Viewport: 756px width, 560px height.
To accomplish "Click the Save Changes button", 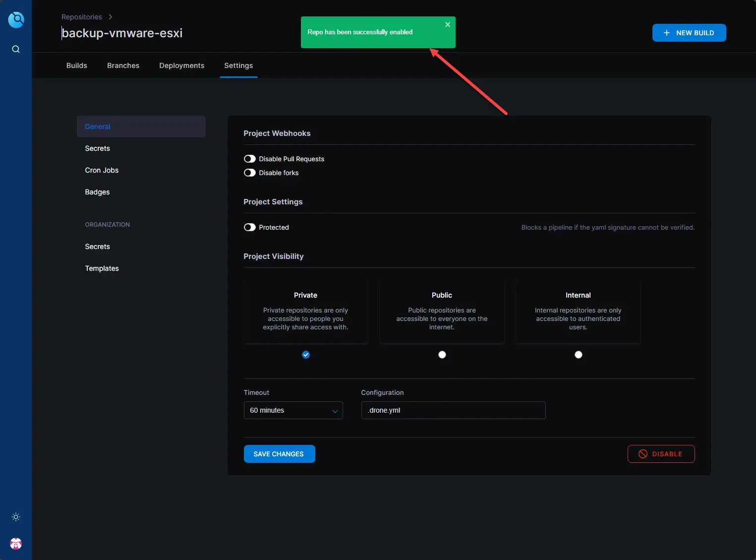I will pyautogui.click(x=279, y=454).
